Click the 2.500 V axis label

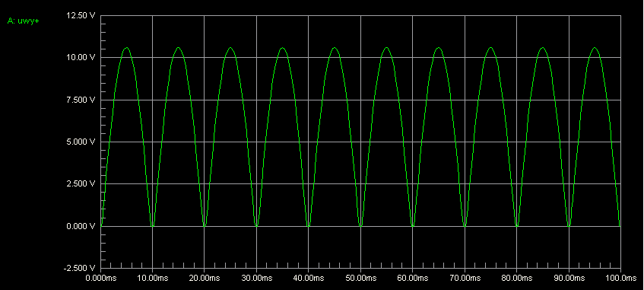pos(80,183)
